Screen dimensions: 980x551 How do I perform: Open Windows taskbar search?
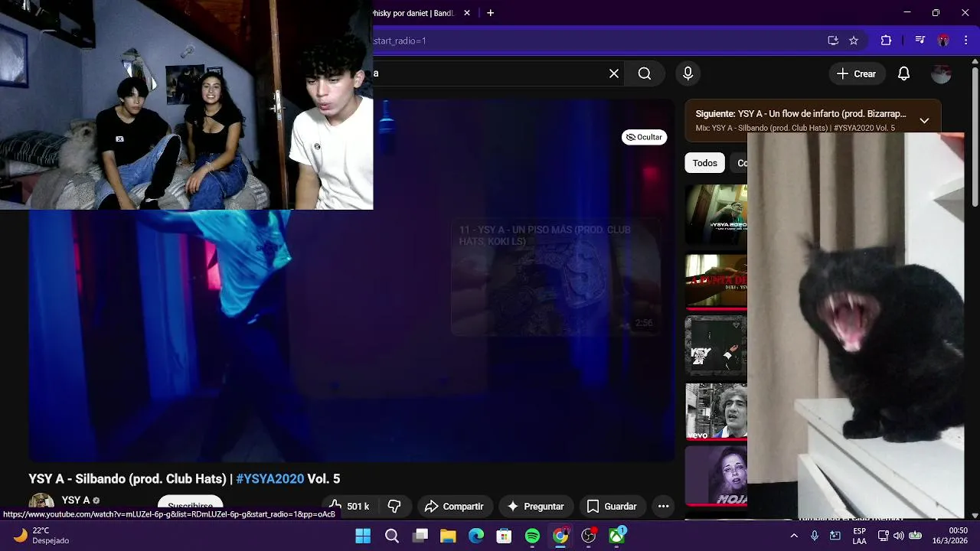click(391, 536)
